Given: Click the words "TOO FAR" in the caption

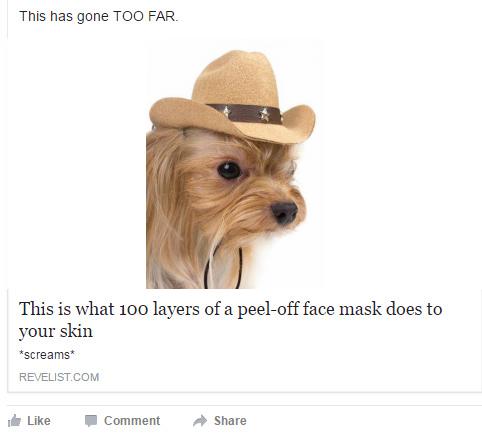Looking at the screenshot, I should tap(145, 16).
